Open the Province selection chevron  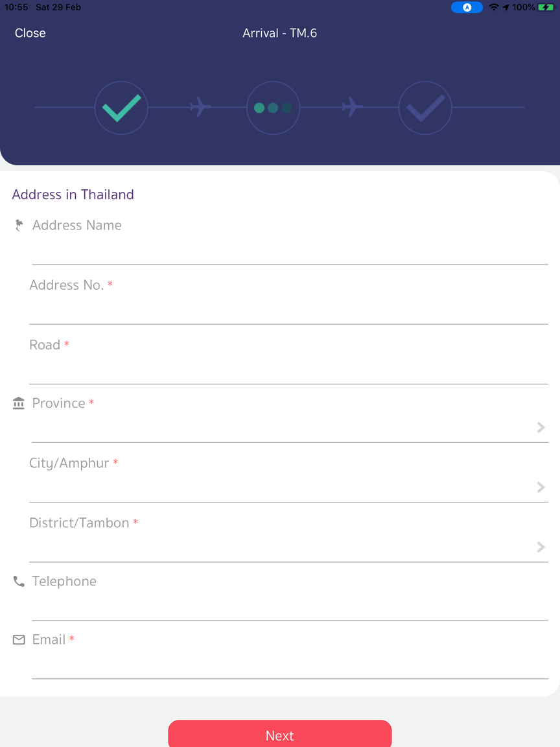tap(541, 427)
